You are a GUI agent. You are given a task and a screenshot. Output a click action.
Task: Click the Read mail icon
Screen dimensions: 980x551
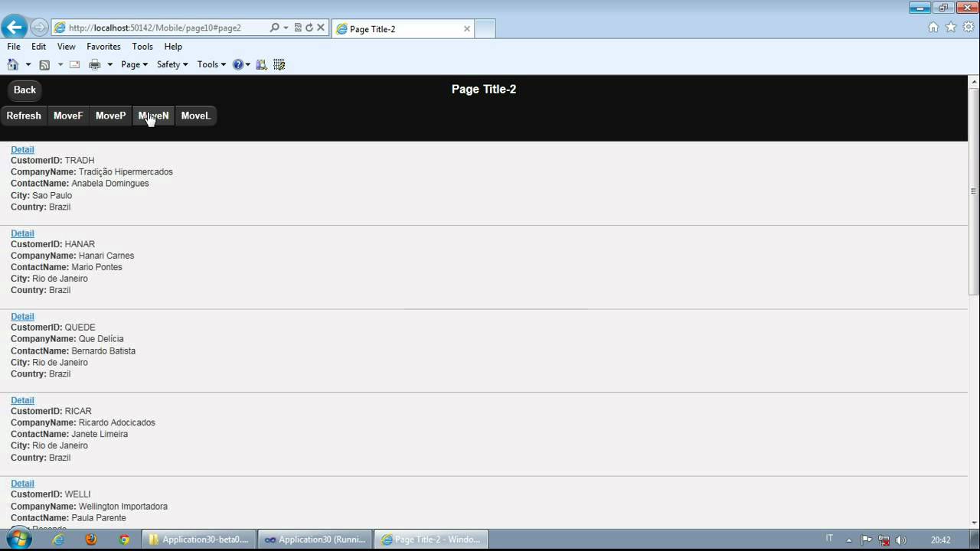point(75,65)
